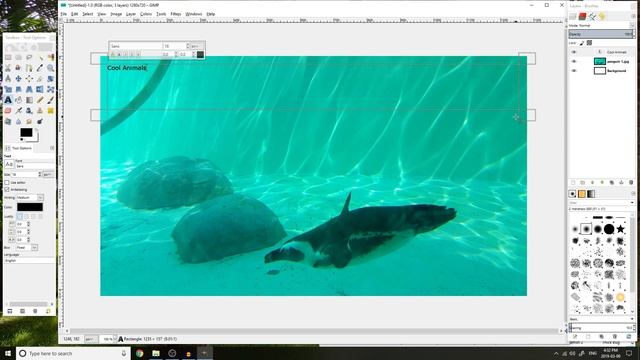The height and width of the screenshot is (360, 640).
Task: Open the status bar unit dropdown
Action: coord(91,339)
